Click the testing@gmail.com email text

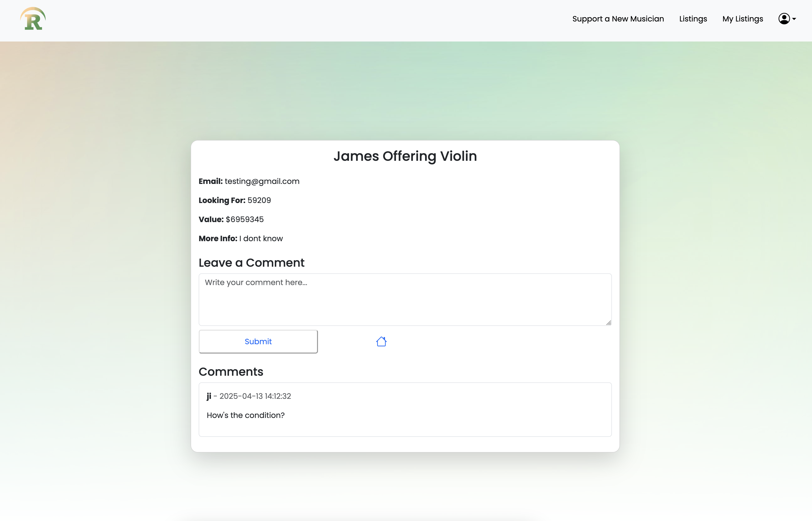[262, 181]
